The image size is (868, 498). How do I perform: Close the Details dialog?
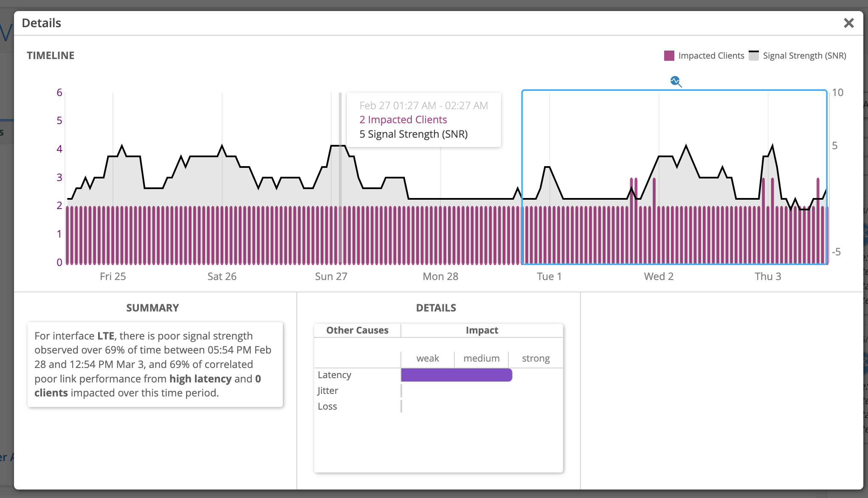coord(848,23)
